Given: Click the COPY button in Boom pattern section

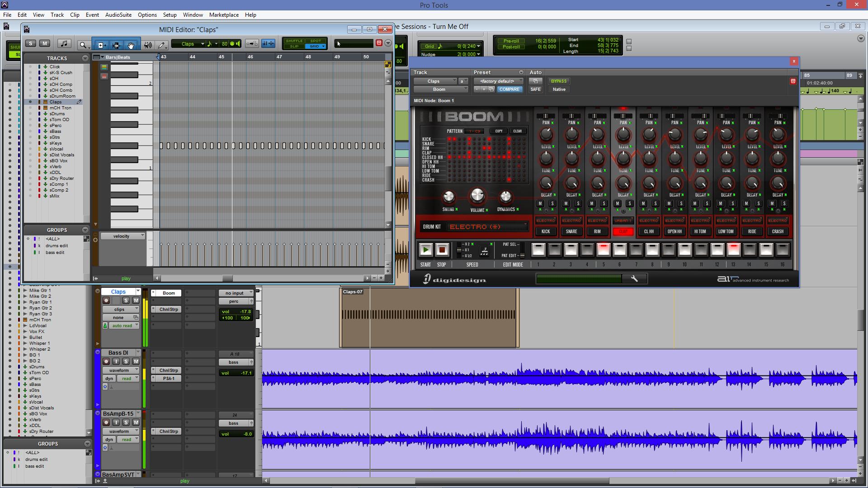Looking at the screenshot, I should [x=498, y=131].
